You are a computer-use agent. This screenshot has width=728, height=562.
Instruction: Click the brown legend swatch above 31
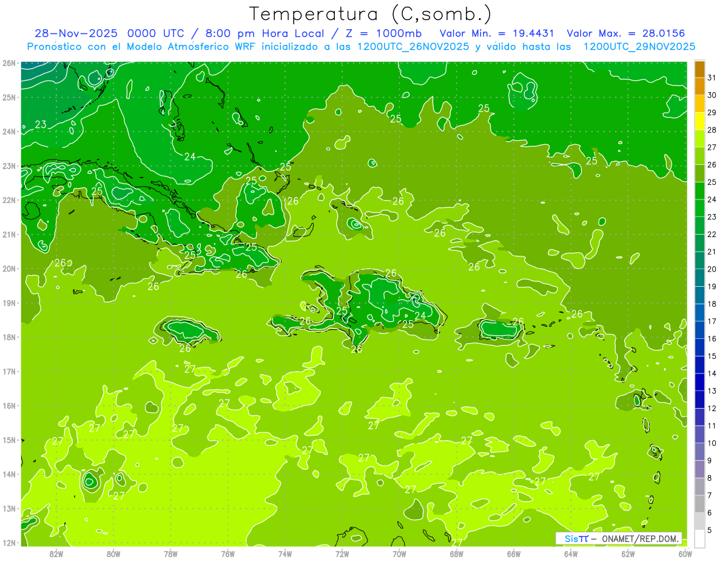coord(700,70)
